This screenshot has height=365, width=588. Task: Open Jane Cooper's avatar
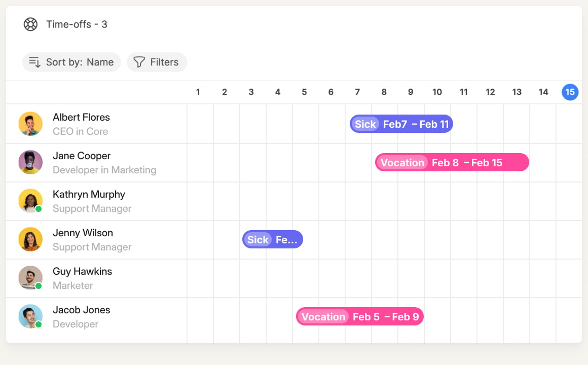pyautogui.click(x=30, y=162)
